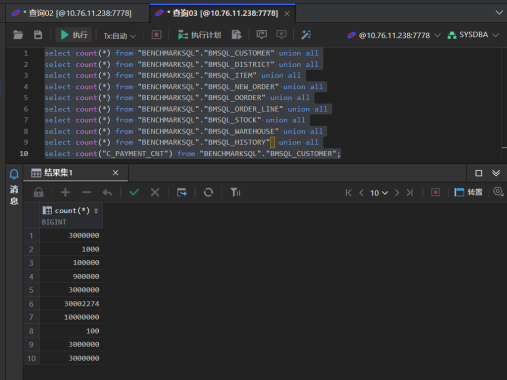This screenshot has width=507, height=380.
Task: Collapse the result panel double chevron
Action: [496, 173]
